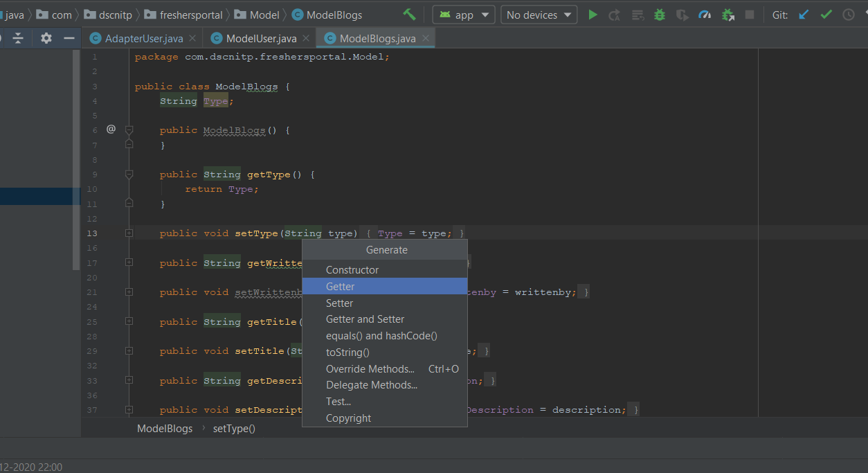
Task: Click the ModelBlogs breadcrumb at editor bottom
Action: click(x=165, y=428)
